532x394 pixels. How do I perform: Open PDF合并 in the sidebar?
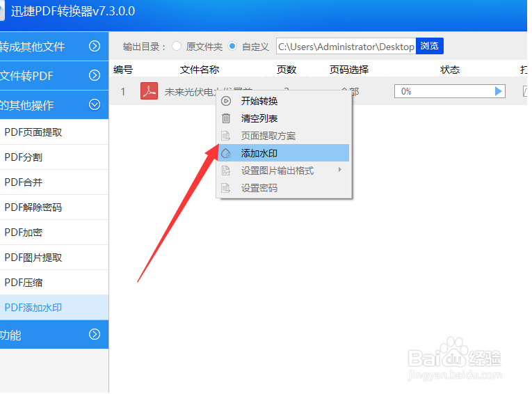54,182
